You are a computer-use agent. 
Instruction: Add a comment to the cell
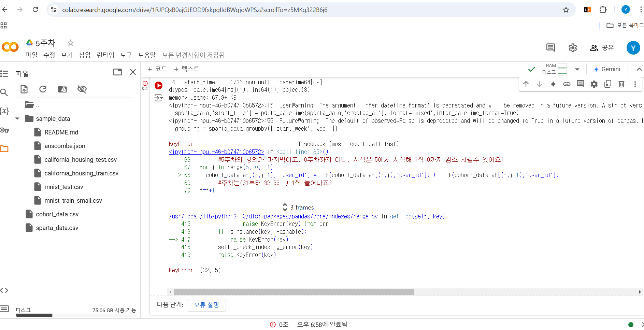click(581, 84)
